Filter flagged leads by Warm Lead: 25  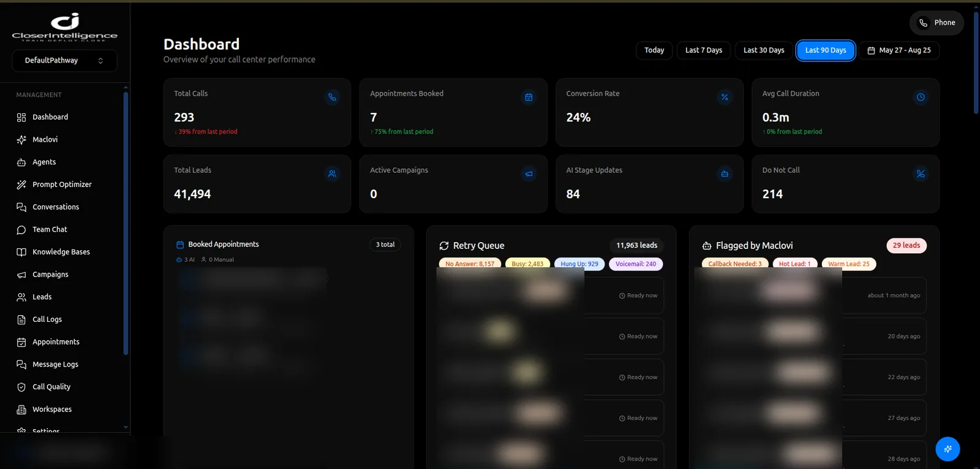pos(849,264)
